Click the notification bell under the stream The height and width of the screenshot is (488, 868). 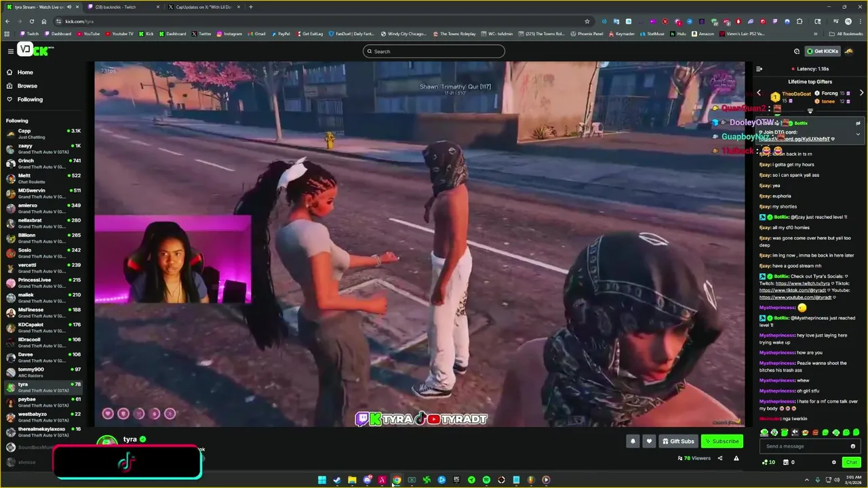(x=633, y=441)
